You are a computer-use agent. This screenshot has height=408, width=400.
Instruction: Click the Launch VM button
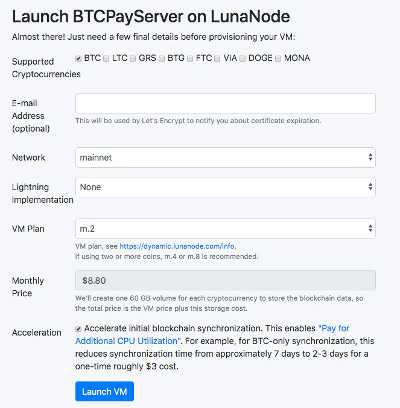105,391
